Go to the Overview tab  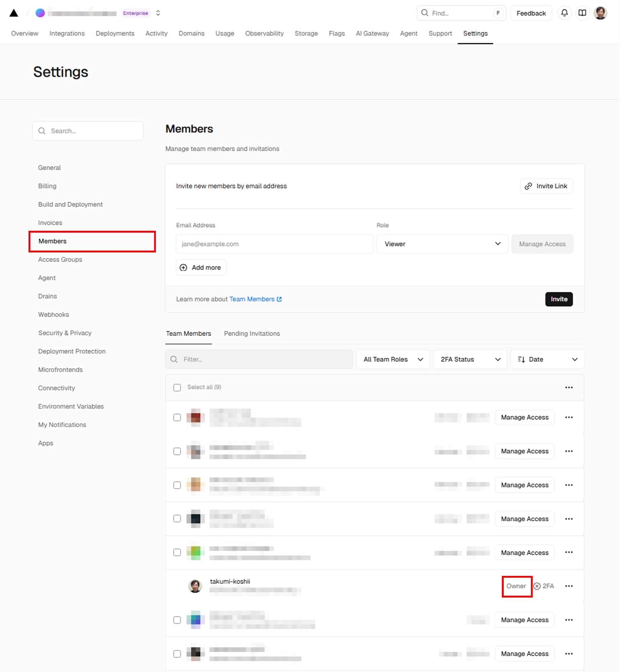[x=25, y=33]
